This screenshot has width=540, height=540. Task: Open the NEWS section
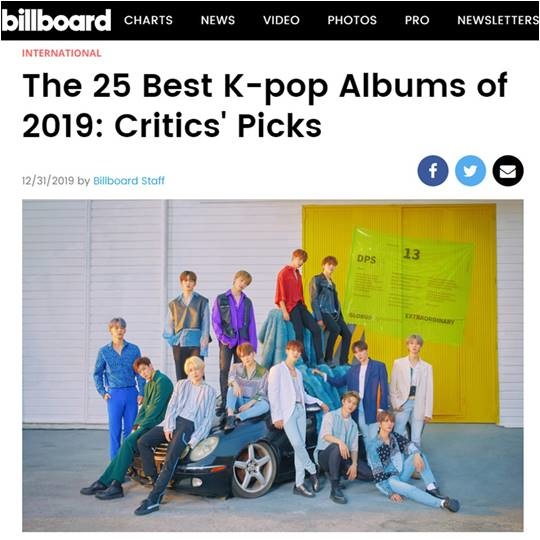[218, 20]
